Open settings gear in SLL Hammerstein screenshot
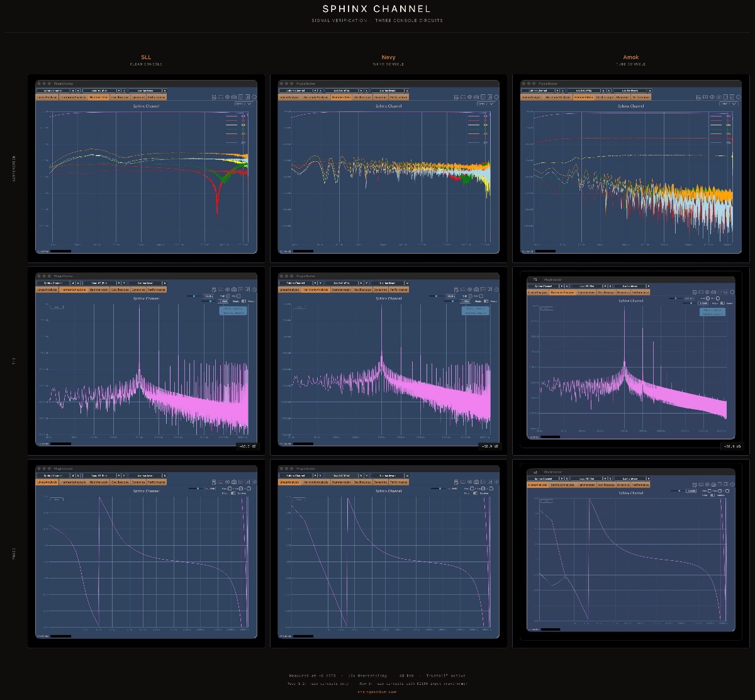The height and width of the screenshot is (700, 755). coord(254,97)
